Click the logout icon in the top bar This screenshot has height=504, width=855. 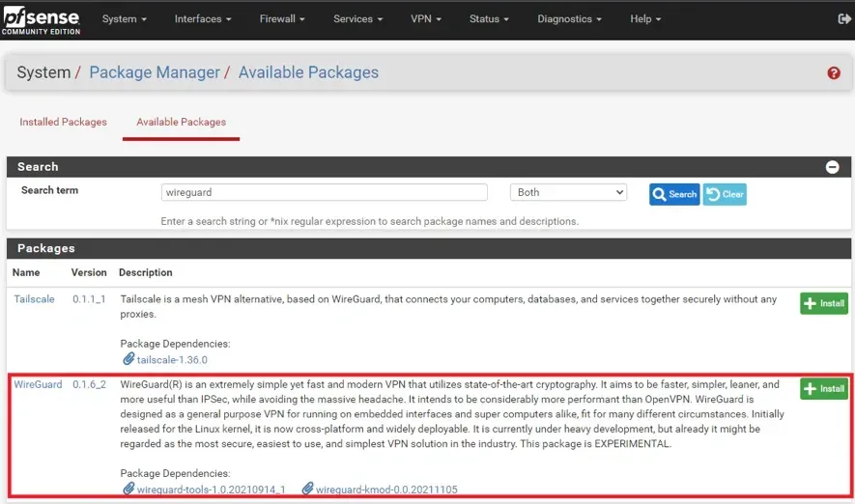844,19
